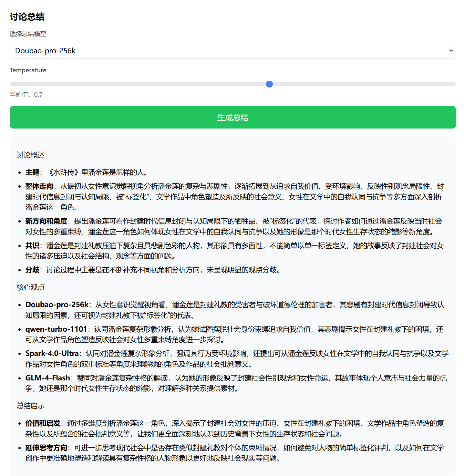464x476 pixels.
Task: Click the slider track right of the handle
Action: tap(362, 84)
